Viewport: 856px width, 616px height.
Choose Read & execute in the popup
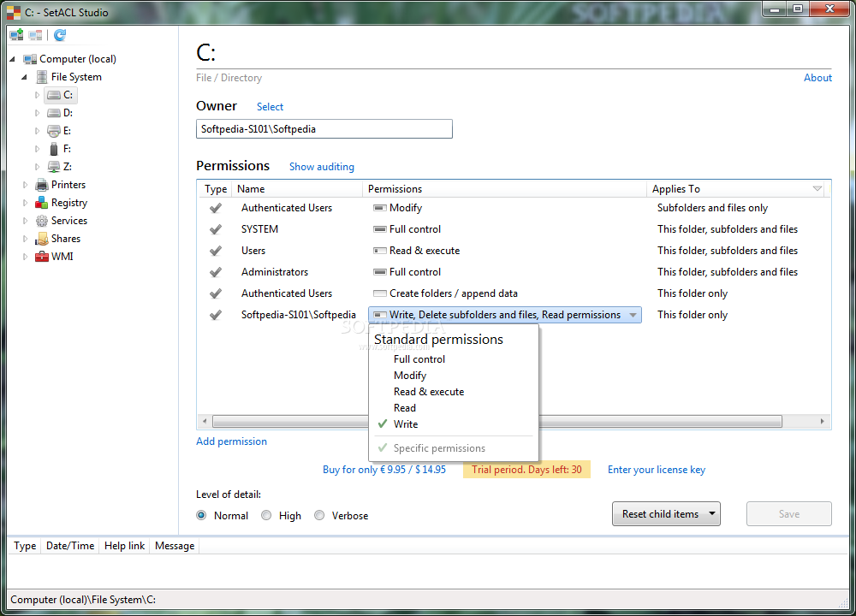tap(429, 392)
